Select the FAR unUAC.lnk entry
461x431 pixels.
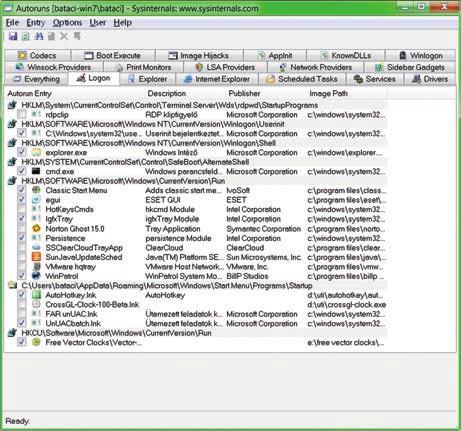click(71, 314)
